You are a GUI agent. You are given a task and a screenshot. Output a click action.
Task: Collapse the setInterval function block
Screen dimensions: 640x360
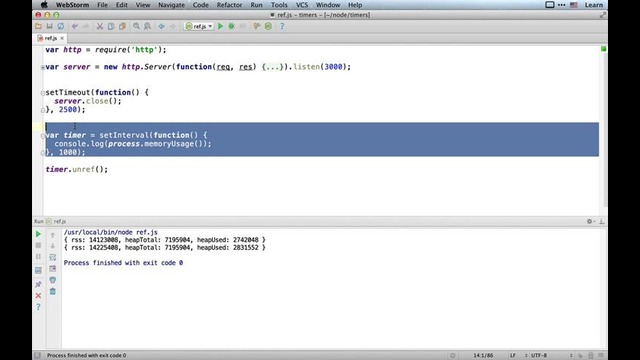point(43,136)
